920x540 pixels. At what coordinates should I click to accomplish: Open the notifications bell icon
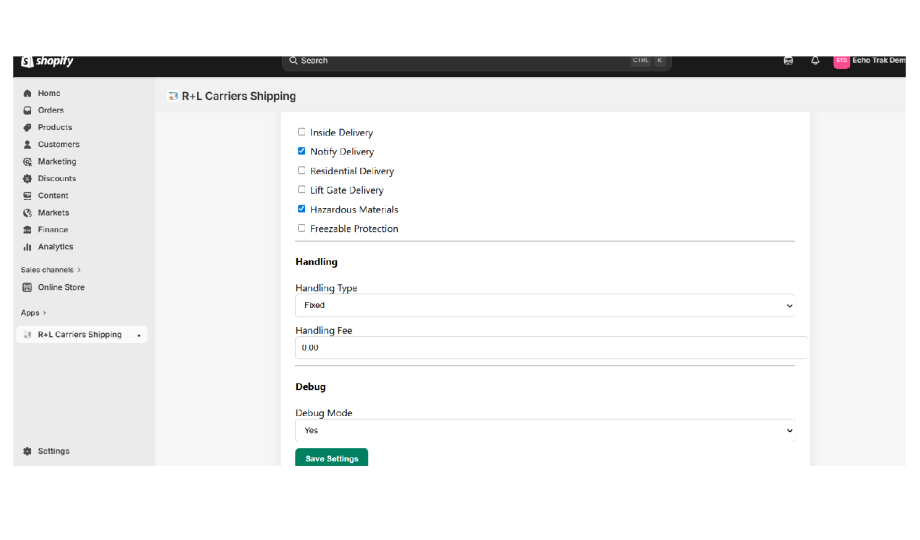pyautogui.click(x=815, y=61)
